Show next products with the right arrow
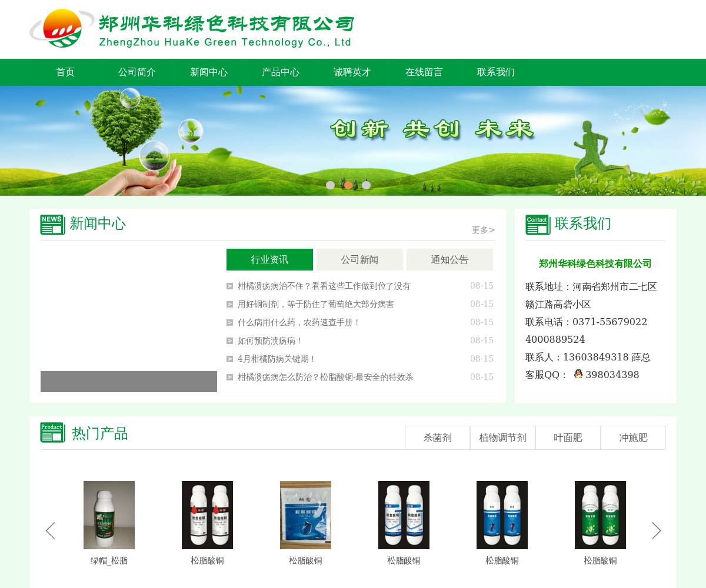The height and width of the screenshot is (588, 706). coord(657,530)
